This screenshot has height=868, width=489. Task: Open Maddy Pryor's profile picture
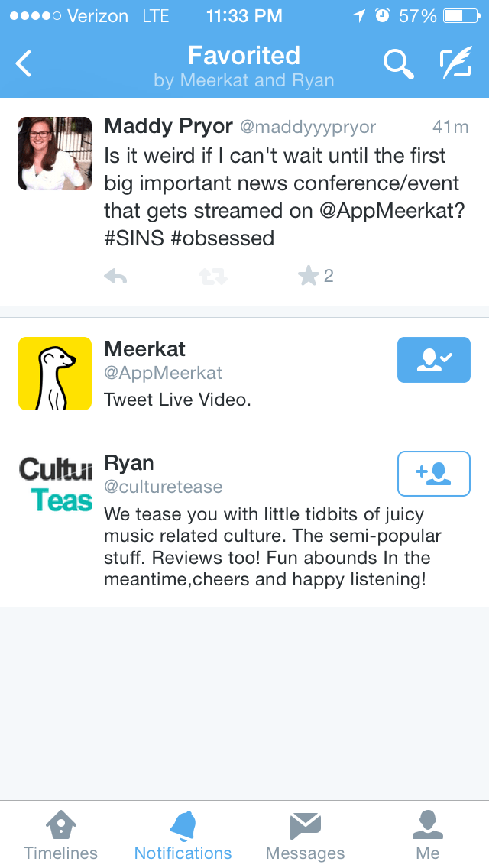pos(55,154)
